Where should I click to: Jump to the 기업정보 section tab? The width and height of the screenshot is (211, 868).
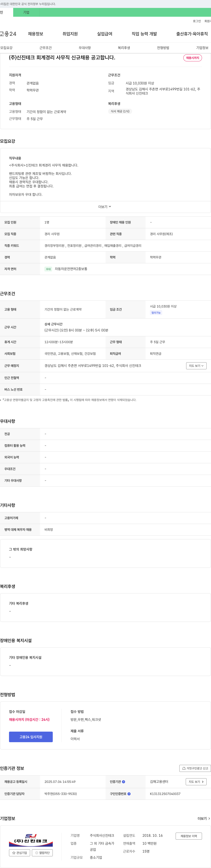coord(202,48)
